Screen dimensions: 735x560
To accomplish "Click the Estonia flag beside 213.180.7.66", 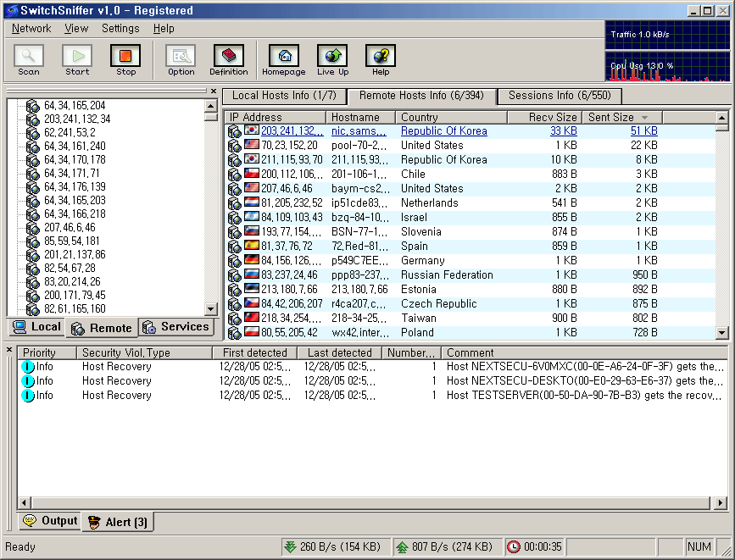I will [x=252, y=289].
